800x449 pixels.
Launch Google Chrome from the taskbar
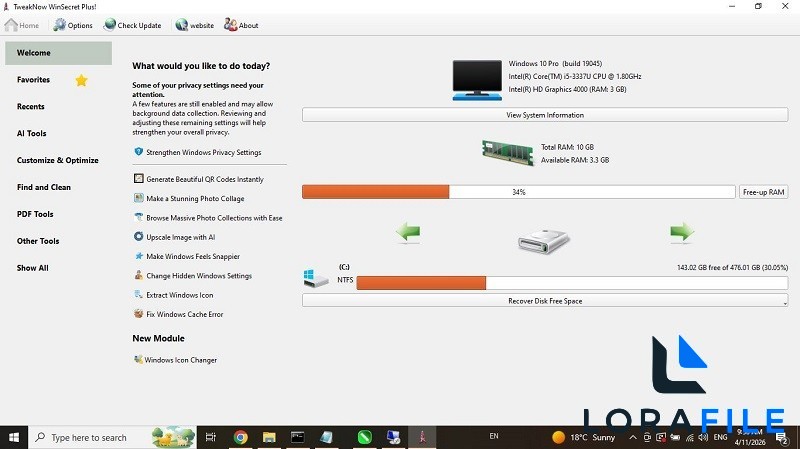pos(240,437)
